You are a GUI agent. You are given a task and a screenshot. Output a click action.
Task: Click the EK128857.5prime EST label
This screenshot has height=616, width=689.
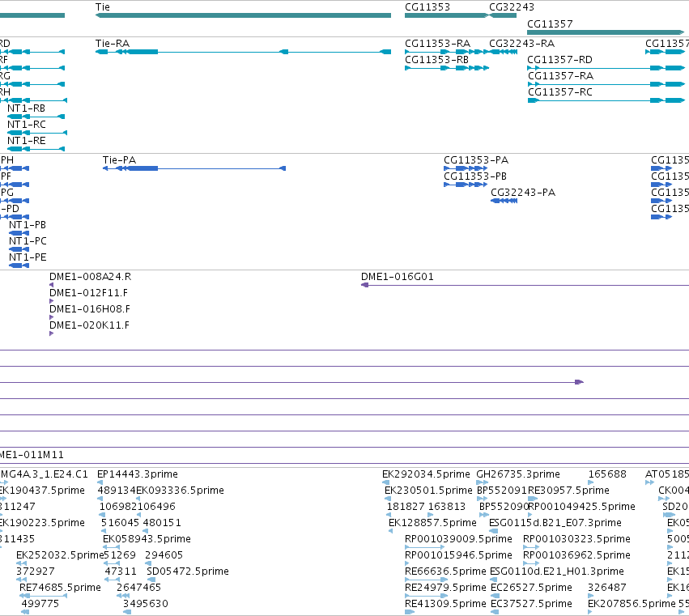(432, 523)
